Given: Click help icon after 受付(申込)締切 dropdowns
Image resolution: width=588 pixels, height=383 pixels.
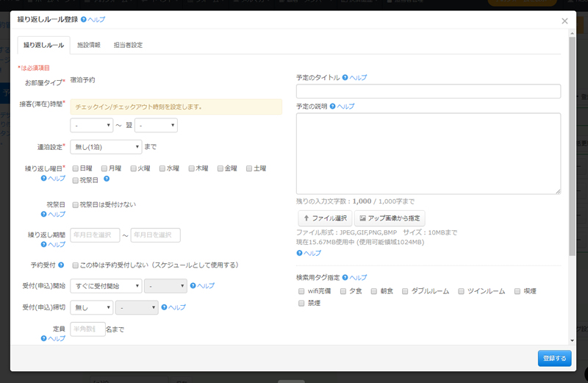Looking at the screenshot, I should tap(164, 308).
